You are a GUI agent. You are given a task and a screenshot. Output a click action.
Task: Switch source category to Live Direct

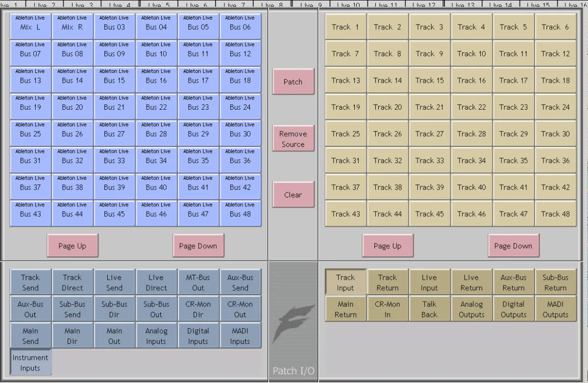[x=156, y=283]
